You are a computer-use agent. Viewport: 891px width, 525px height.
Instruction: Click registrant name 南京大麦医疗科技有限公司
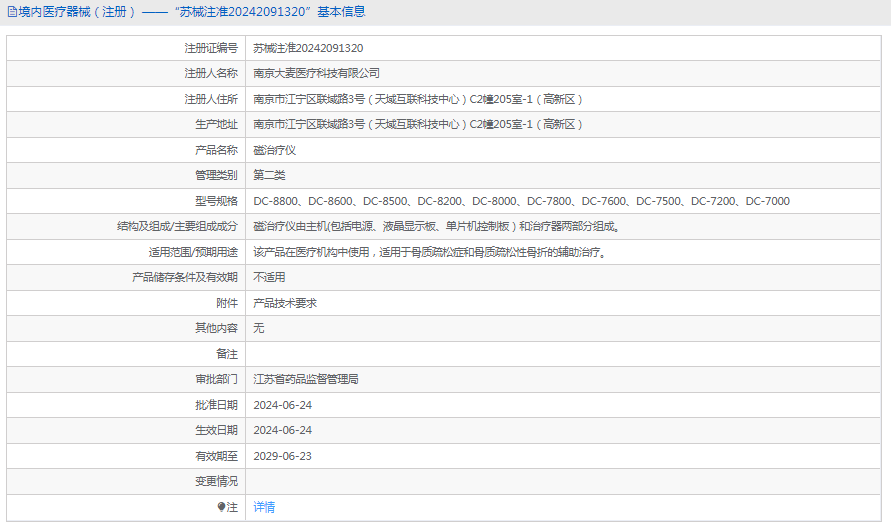[x=317, y=73]
